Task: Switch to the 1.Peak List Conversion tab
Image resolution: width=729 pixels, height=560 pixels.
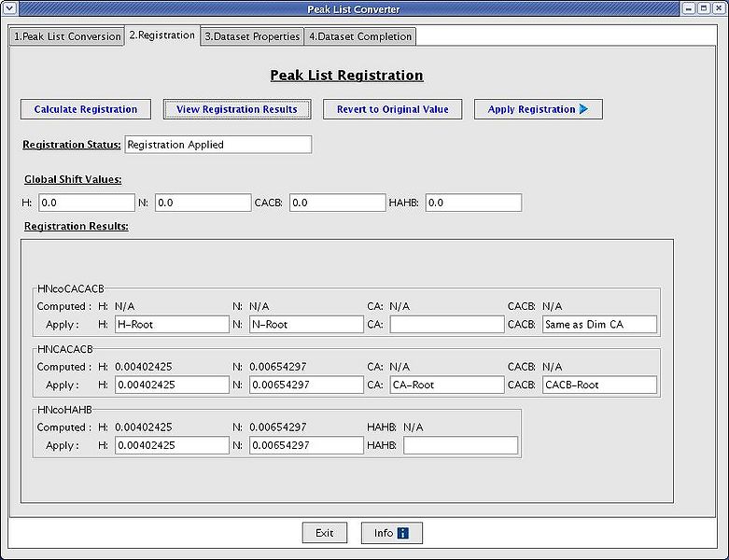Action: [67, 36]
